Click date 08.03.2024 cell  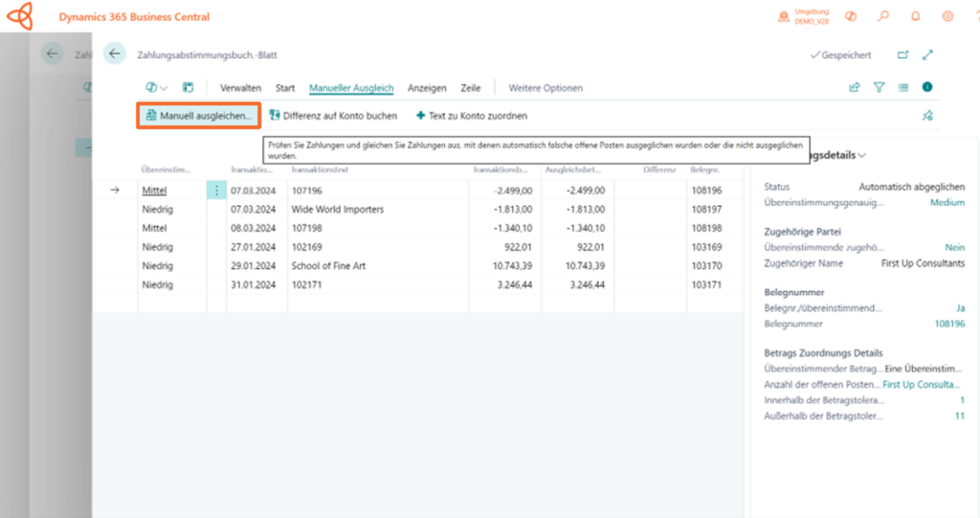[253, 228]
